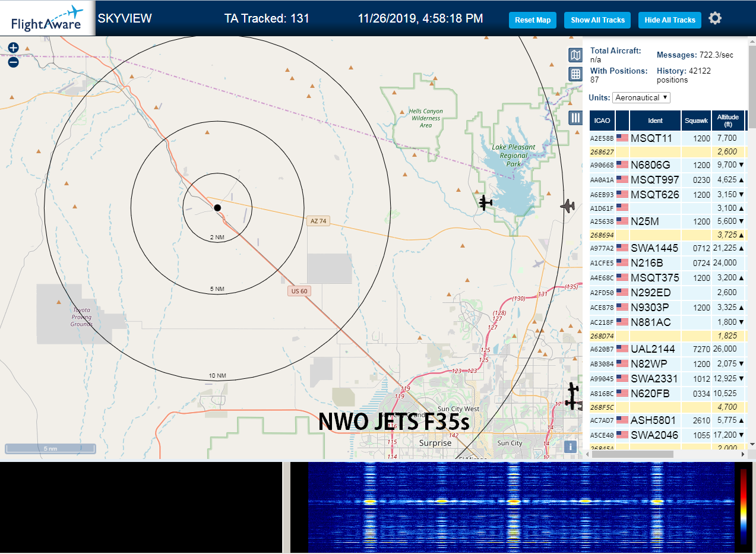Open the Units dropdown

(641, 97)
